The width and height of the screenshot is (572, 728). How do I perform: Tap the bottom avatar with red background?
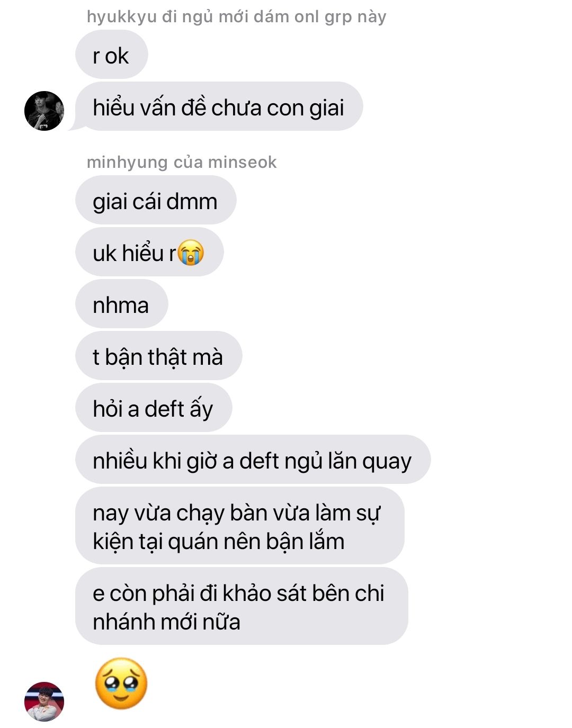[x=44, y=702]
